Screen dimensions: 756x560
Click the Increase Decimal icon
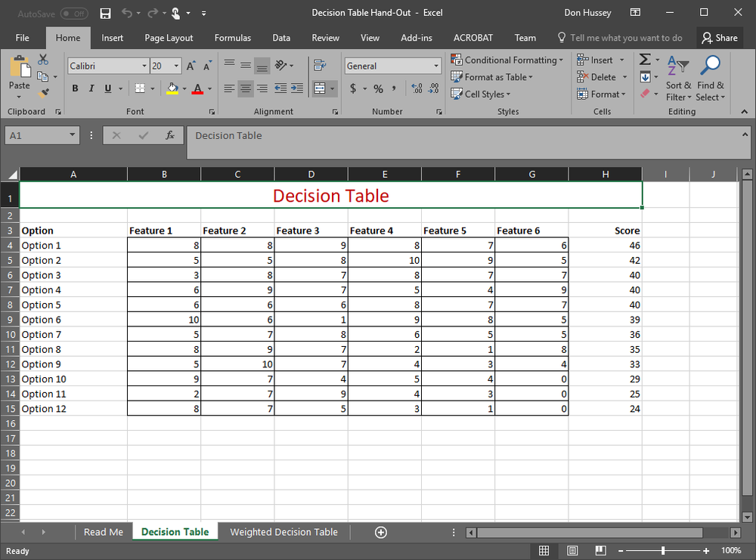[417, 88]
